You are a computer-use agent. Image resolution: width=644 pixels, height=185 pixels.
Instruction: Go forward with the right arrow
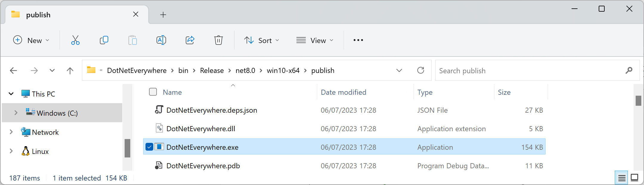point(34,71)
